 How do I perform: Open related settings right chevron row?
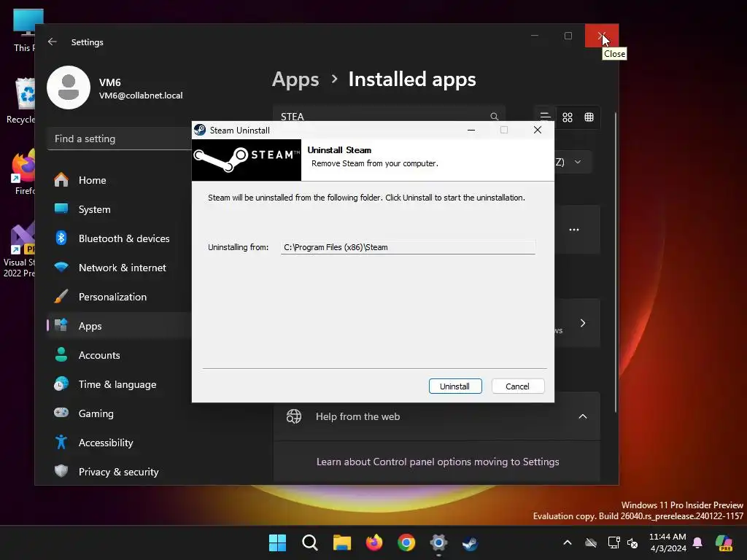click(x=583, y=323)
